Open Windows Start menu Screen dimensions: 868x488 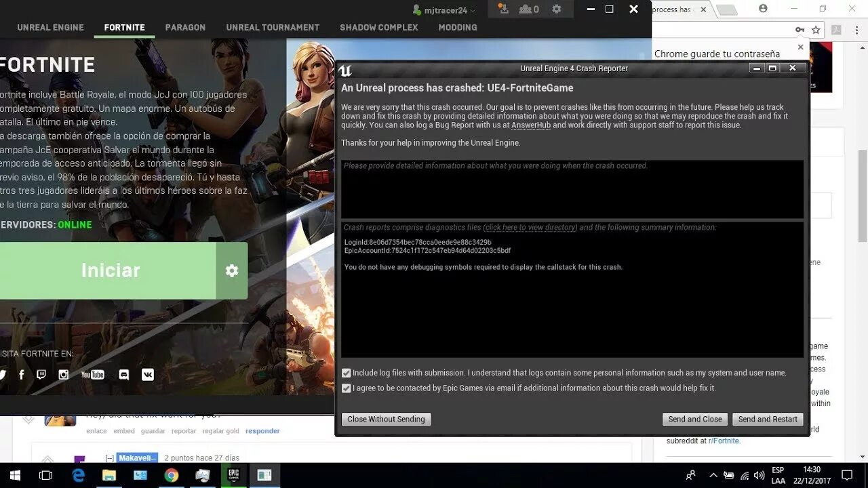[x=15, y=475]
